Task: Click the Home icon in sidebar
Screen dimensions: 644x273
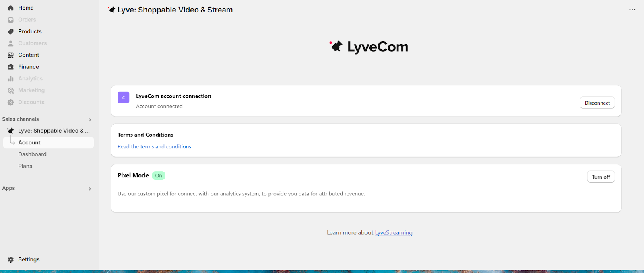Action: 11,8
